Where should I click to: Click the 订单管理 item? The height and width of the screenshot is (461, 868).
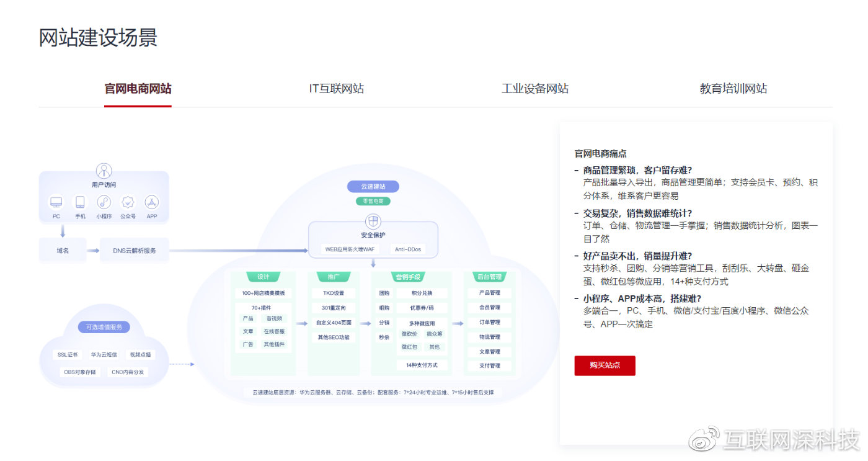click(x=490, y=323)
